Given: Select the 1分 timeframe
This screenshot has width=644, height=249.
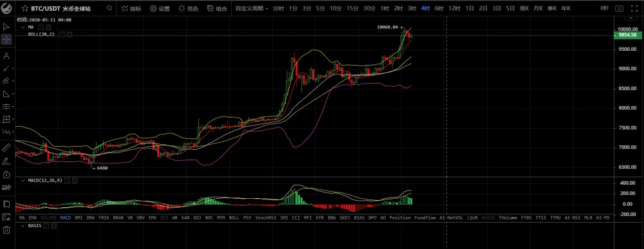Looking at the screenshot, I should tap(293, 8).
